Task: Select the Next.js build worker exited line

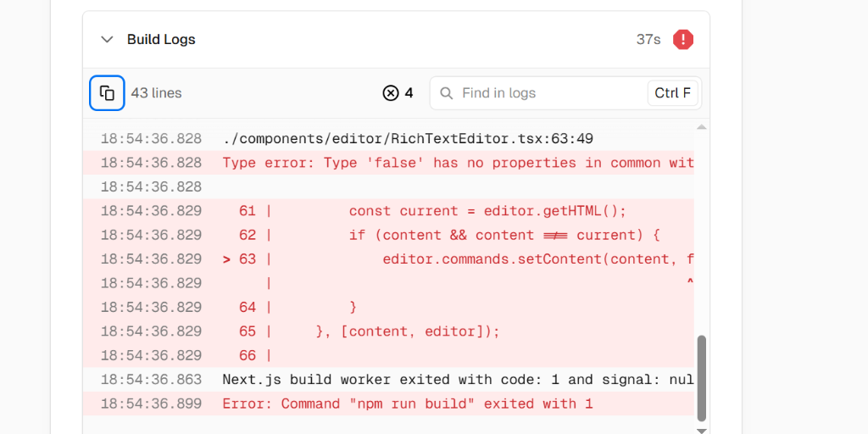Action: (458, 379)
